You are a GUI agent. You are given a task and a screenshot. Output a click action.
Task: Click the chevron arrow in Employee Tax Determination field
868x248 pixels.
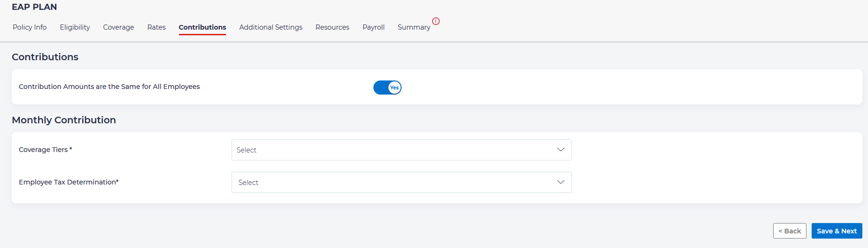tap(560, 182)
